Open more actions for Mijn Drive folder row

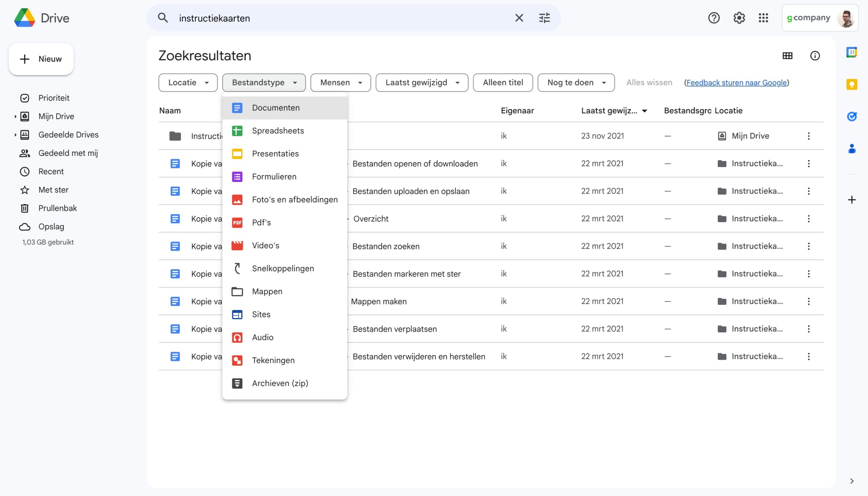click(x=808, y=136)
